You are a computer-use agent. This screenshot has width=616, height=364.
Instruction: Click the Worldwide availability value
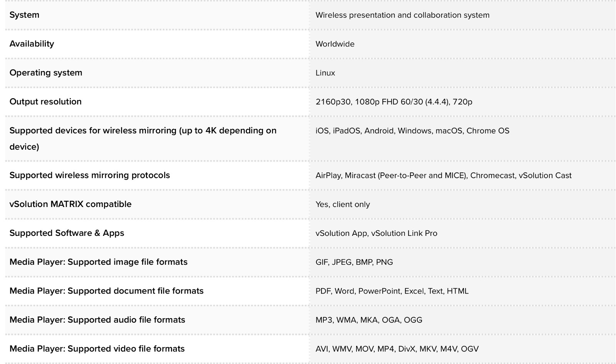[x=335, y=44]
